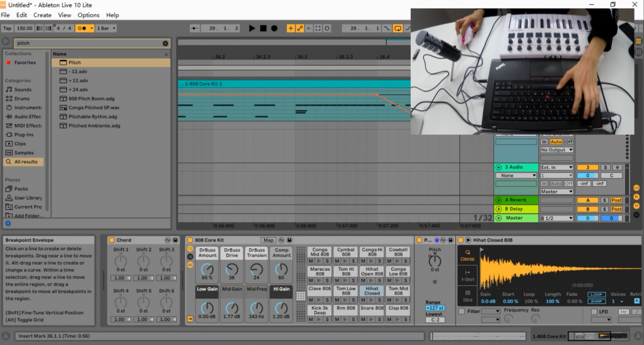Click Map button on 808 Core Kit
This screenshot has width=644, height=345.
click(x=269, y=240)
